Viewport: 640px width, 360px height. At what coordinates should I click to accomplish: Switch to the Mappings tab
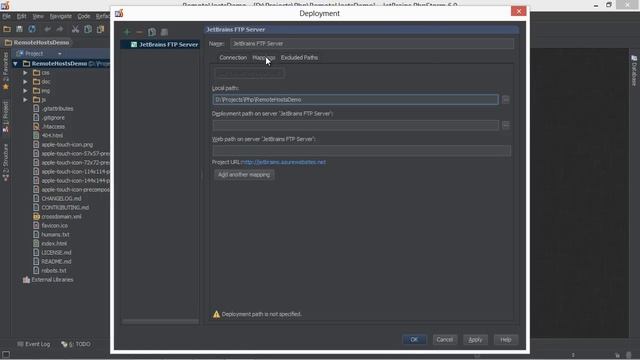(264, 58)
